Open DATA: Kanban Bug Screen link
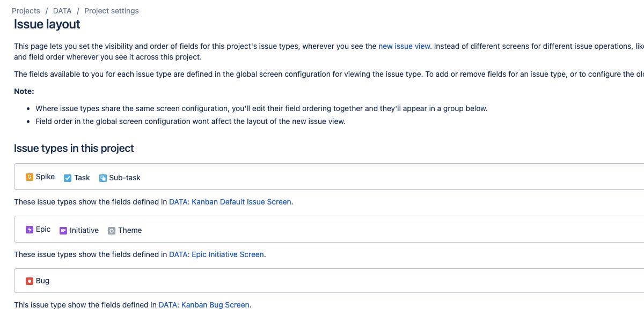This screenshot has height=315, width=644. pyautogui.click(x=204, y=305)
